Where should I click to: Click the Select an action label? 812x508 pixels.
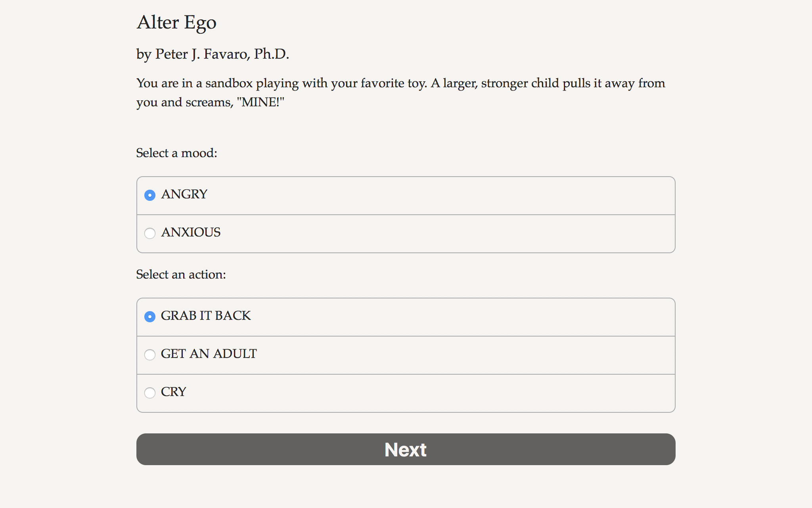coord(181,274)
